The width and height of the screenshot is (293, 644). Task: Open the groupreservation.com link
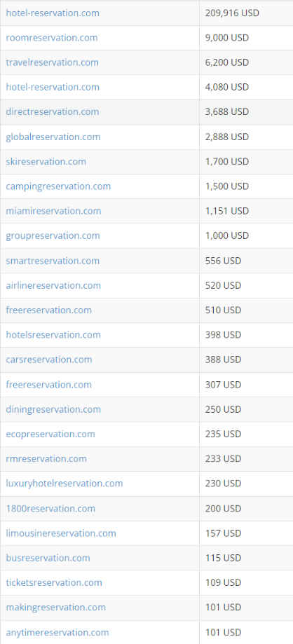53,235
